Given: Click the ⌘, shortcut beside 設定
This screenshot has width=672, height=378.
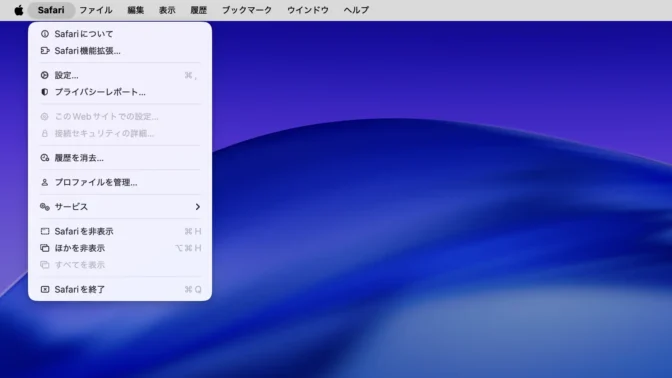Looking at the screenshot, I should (x=191, y=75).
